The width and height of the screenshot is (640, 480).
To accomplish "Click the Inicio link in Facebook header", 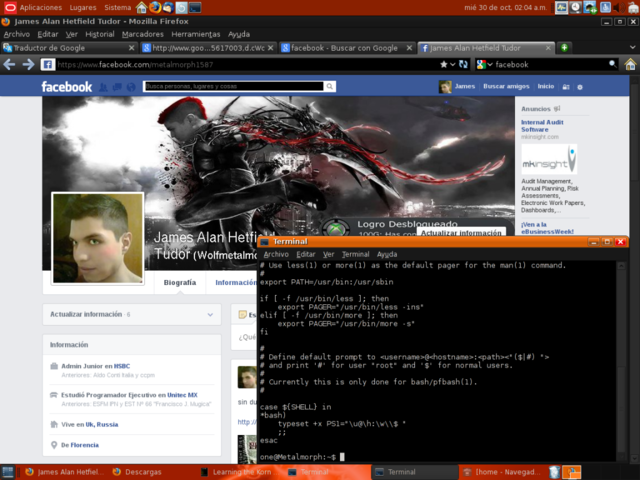I will point(546,86).
